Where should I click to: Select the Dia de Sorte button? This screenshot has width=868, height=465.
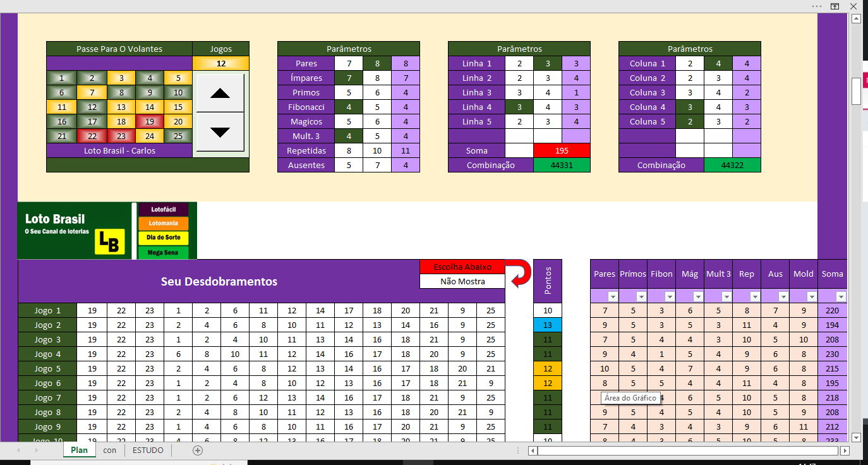coord(163,238)
